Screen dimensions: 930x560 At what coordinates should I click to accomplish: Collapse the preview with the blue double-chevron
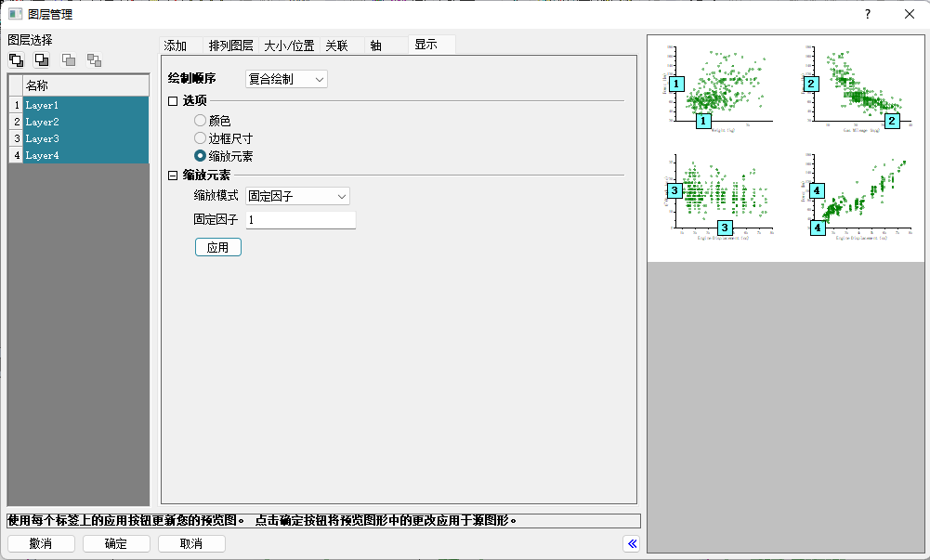pyautogui.click(x=633, y=543)
